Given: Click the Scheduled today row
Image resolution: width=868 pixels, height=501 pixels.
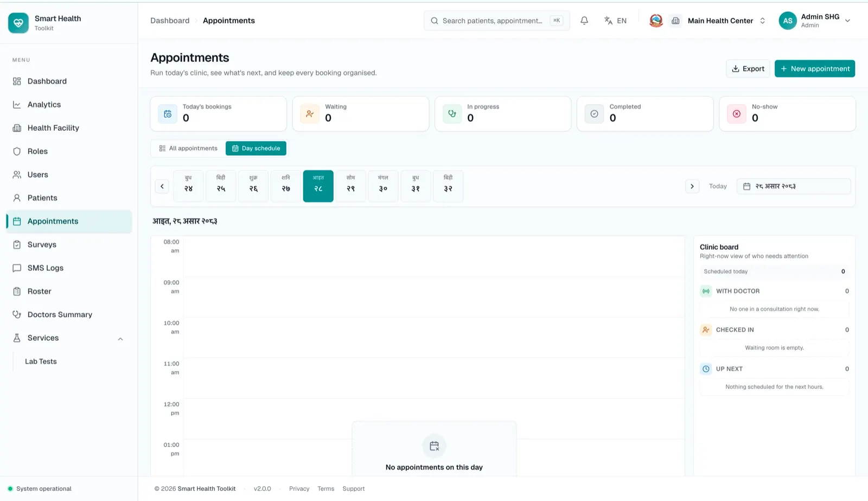Looking at the screenshot, I should (x=774, y=271).
